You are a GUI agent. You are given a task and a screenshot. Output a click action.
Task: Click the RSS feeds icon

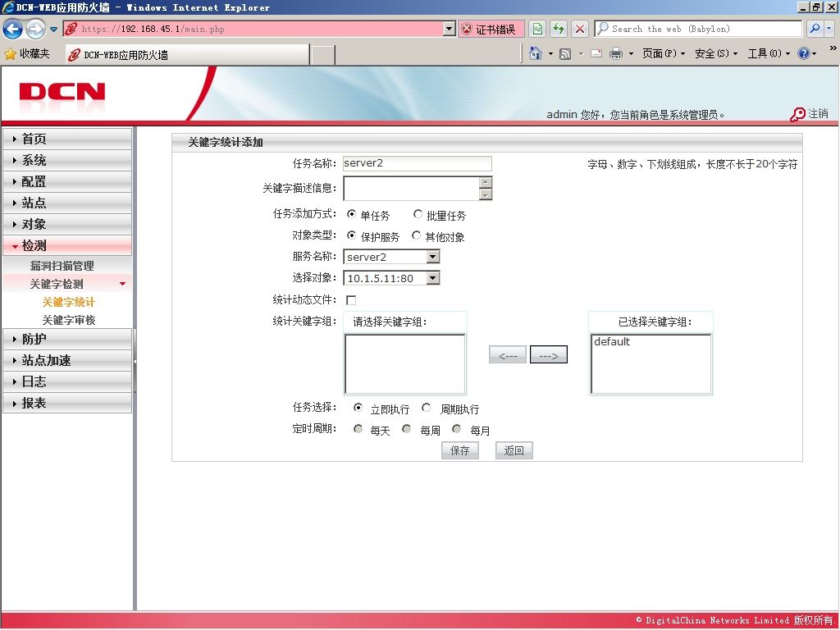(x=565, y=53)
